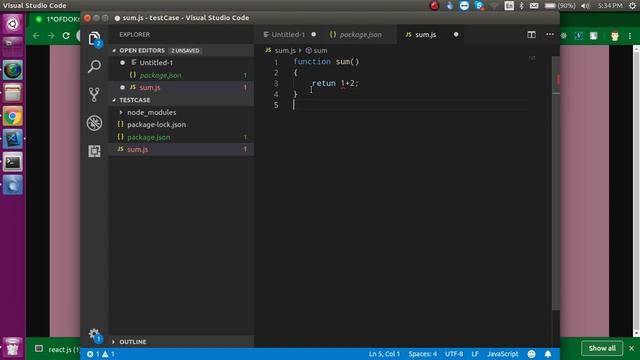Change indentation via Spaces: 4
This screenshot has width=640, height=360.
coord(422,354)
